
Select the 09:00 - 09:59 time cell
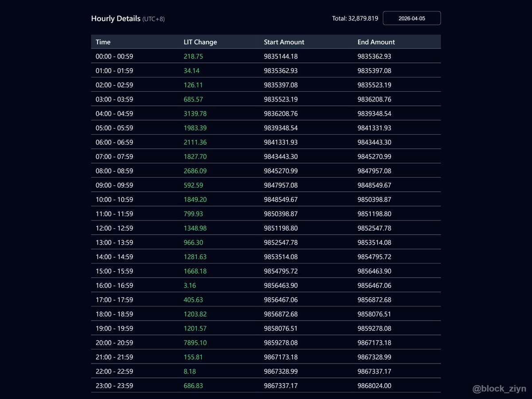114,185
